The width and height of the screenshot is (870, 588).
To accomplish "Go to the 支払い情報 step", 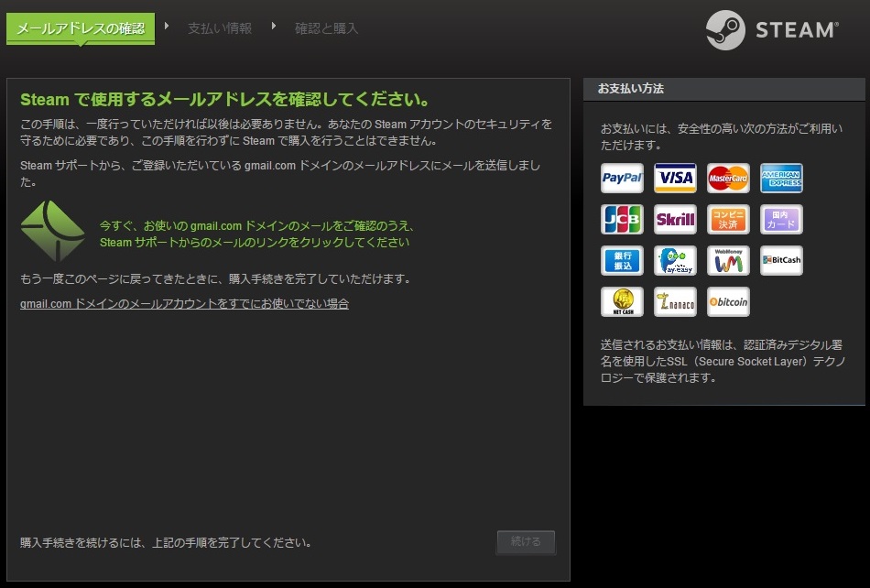I will [220, 28].
